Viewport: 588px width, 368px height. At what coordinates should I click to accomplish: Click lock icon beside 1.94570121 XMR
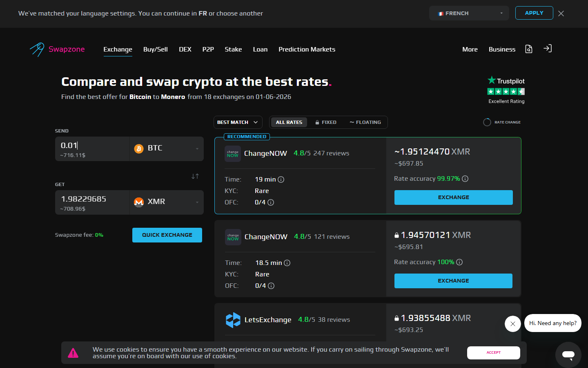click(396, 235)
